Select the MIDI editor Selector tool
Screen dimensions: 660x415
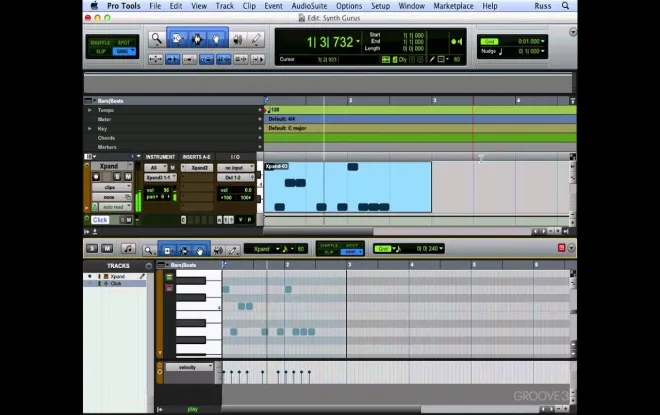184,250
